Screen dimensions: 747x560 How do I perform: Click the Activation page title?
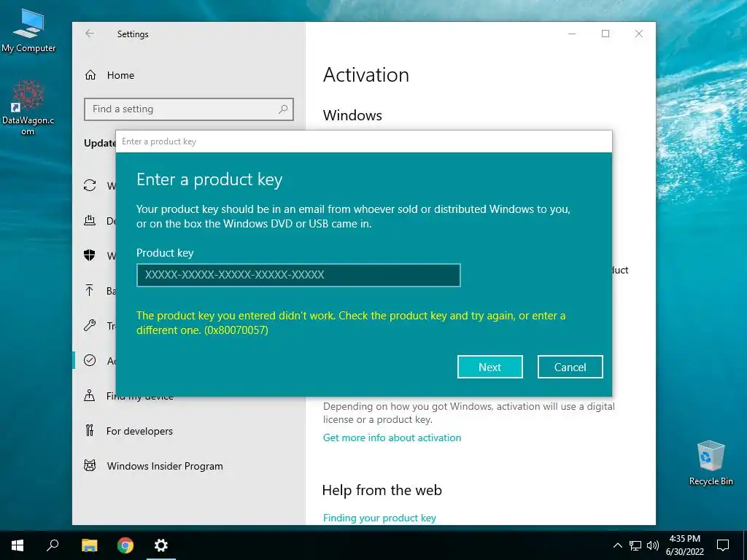(366, 75)
